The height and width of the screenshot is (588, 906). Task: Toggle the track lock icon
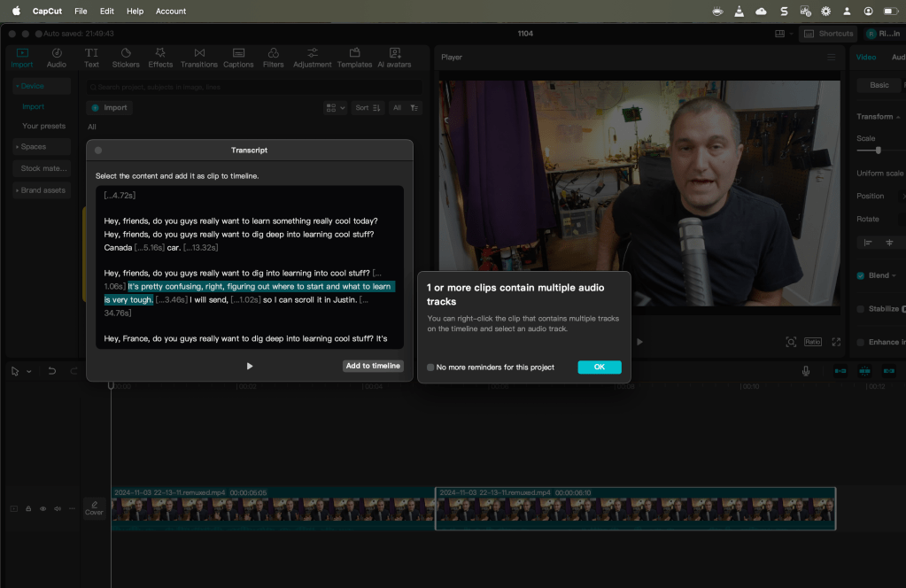coord(28,509)
